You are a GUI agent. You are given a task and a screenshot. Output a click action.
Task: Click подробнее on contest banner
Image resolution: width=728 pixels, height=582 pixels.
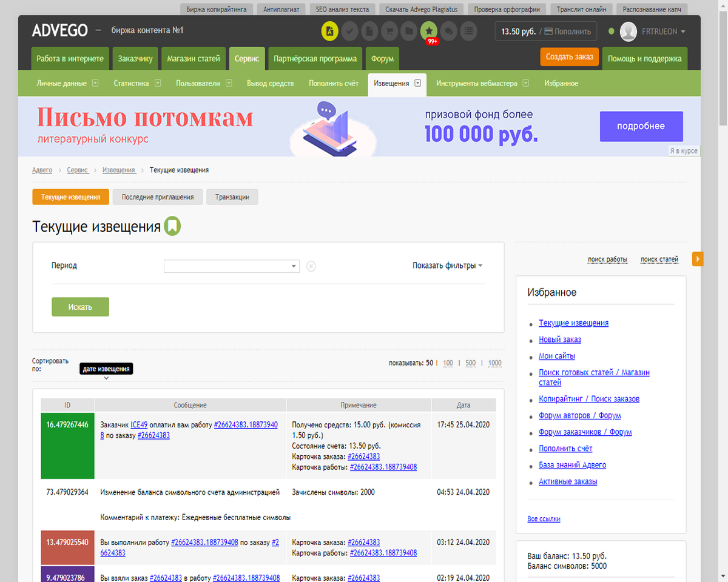tap(641, 126)
